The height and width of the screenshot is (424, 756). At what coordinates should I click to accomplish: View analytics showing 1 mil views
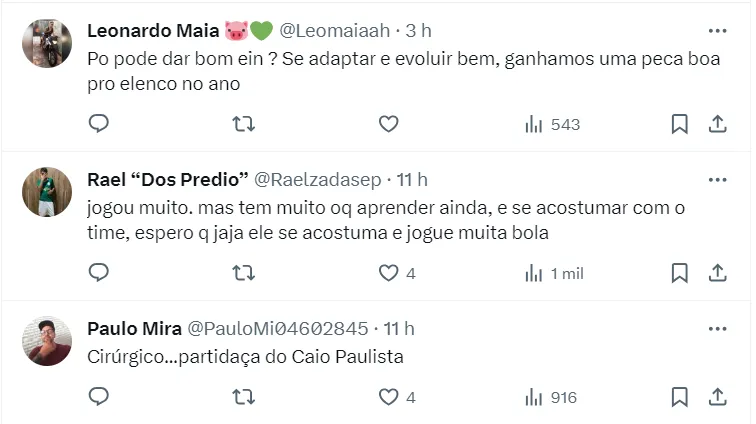(x=554, y=273)
